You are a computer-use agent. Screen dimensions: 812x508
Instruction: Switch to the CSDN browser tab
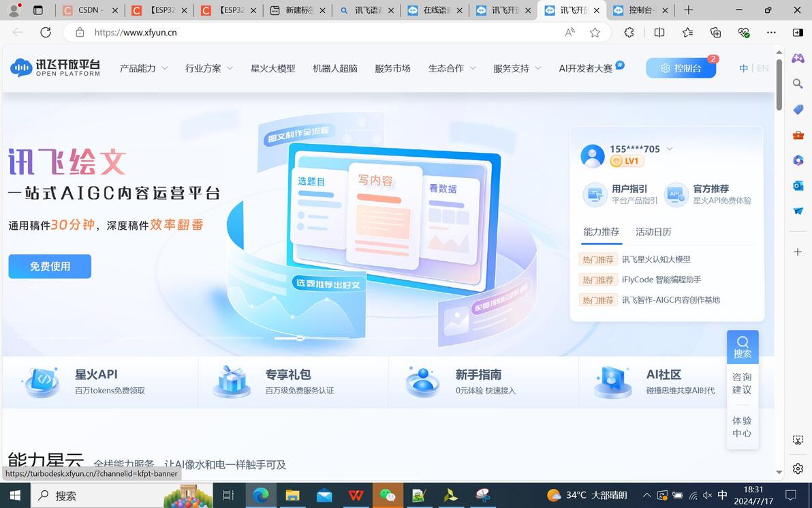[x=90, y=10]
